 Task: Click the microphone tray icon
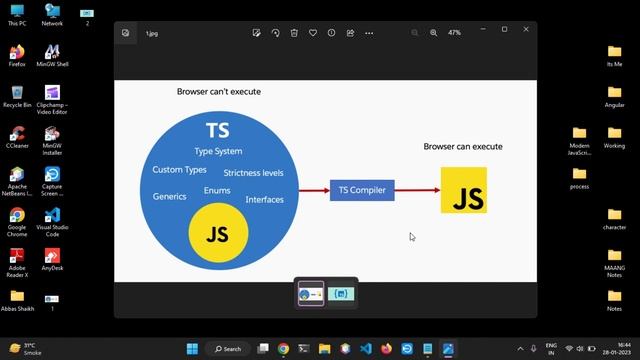click(533, 349)
